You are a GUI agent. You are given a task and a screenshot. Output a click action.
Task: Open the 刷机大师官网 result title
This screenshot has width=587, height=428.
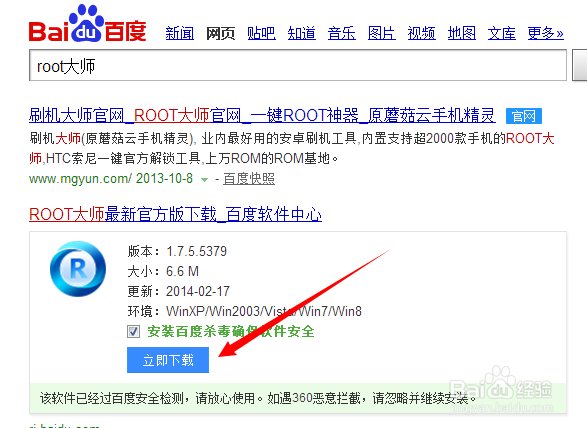coord(262,115)
